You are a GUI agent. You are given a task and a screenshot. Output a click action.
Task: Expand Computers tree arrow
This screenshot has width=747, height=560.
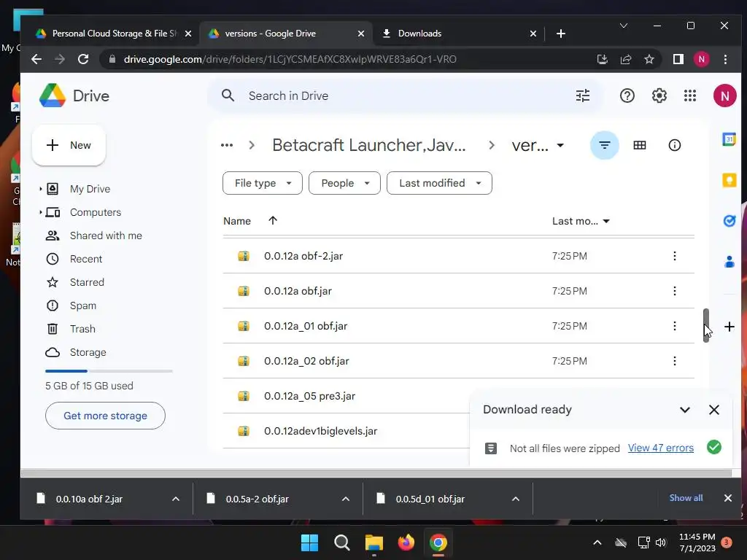pos(41,212)
